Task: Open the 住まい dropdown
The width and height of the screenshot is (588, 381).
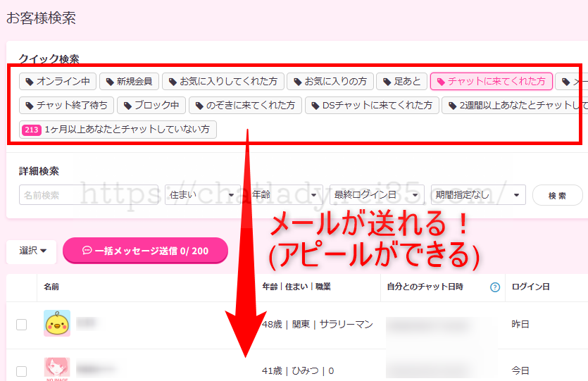Action: [x=202, y=195]
